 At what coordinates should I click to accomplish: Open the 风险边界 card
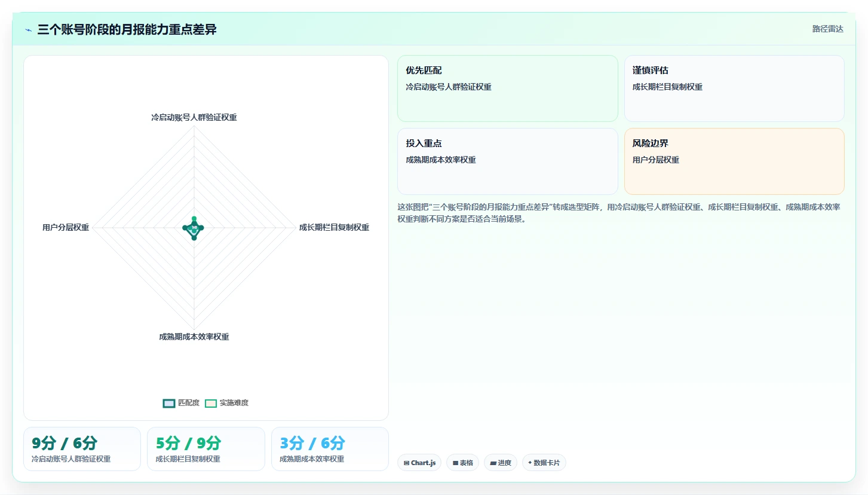[734, 161]
